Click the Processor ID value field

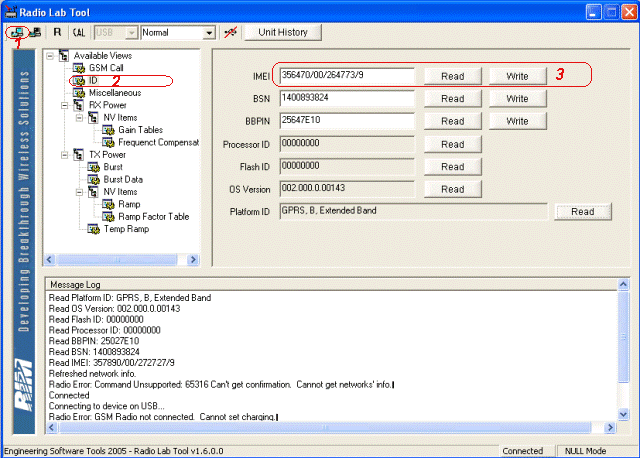click(347, 144)
